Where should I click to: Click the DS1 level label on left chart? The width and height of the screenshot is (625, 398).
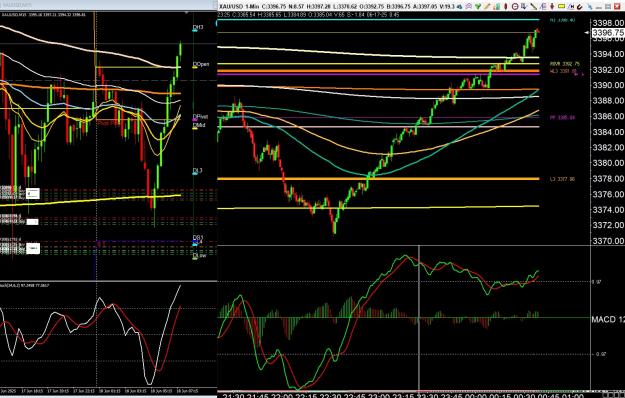tap(198, 237)
